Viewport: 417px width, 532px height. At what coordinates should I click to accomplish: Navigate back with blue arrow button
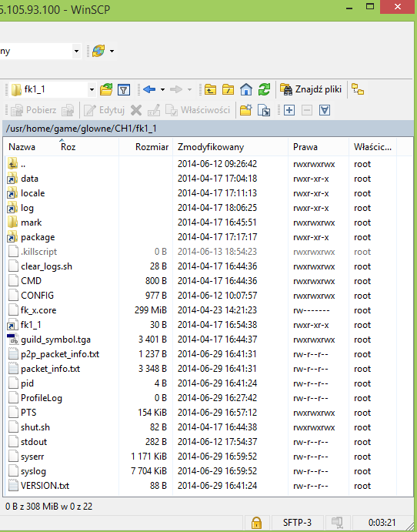coord(149,89)
